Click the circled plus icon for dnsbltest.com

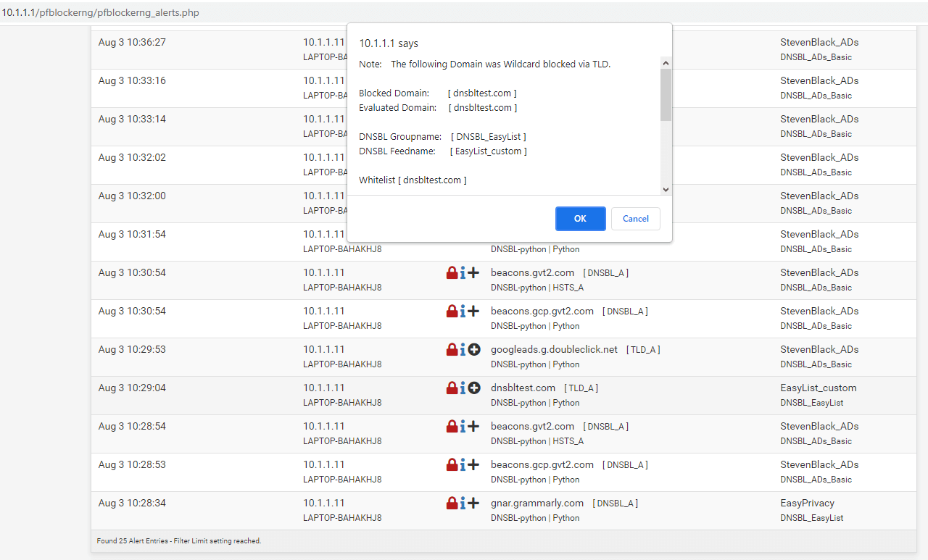point(474,388)
